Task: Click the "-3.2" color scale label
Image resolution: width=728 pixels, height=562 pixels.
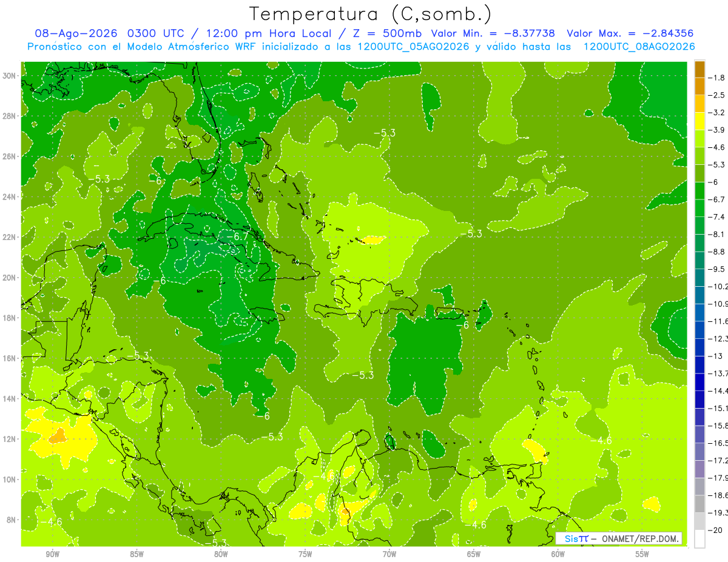Action: coord(717,113)
